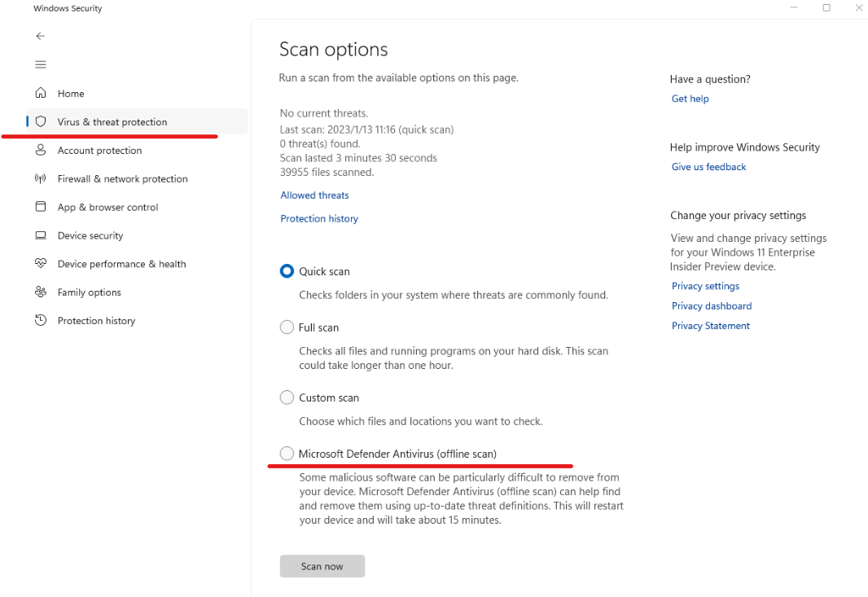Click the Account protection person icon
The height and width of the screenshot is (597, 868).
41,150
